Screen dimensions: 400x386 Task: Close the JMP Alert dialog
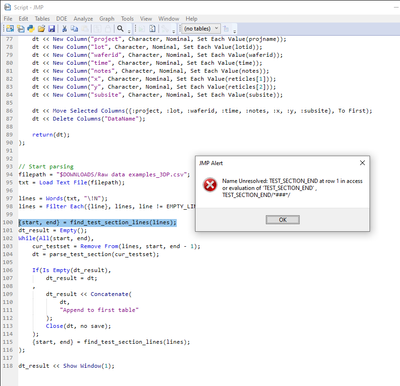pos(362,163)
